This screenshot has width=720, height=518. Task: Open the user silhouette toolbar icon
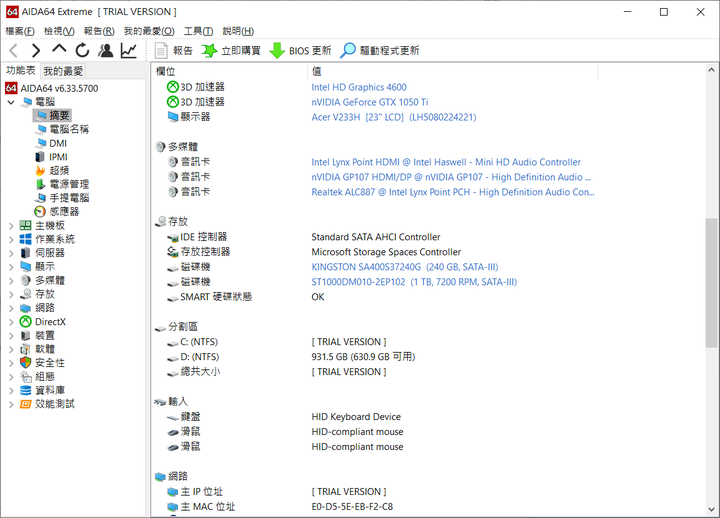106,51
